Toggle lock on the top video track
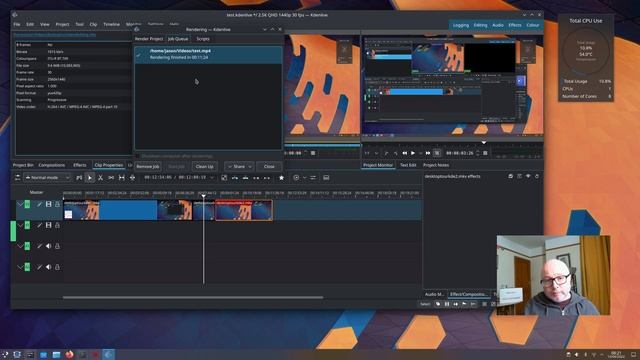 (x=57, y=204)
